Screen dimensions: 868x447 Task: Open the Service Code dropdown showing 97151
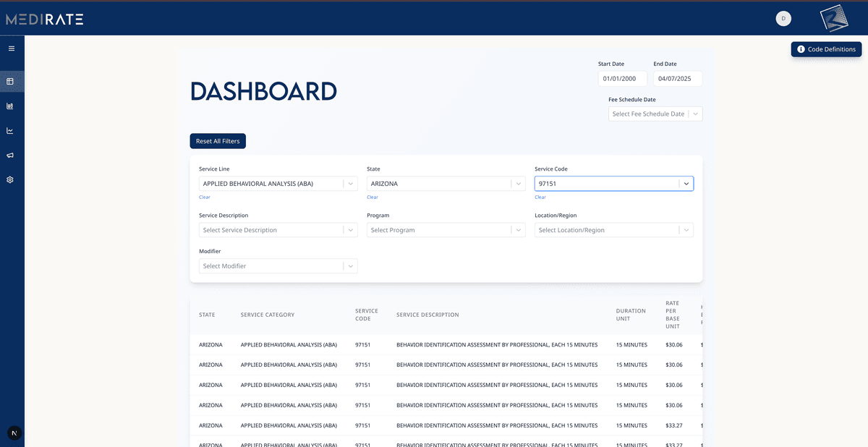click(x=614, y=184)
